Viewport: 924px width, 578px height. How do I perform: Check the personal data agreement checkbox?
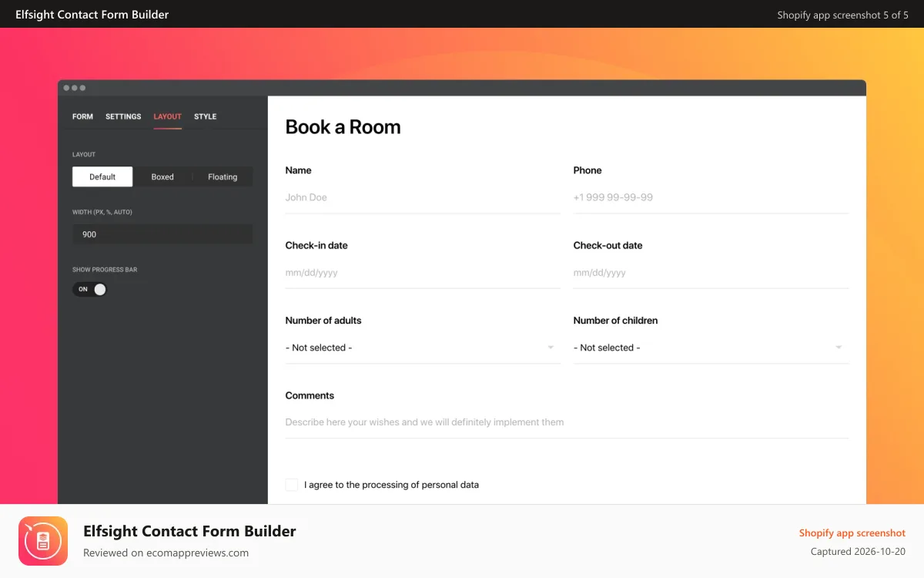(292, 485)
